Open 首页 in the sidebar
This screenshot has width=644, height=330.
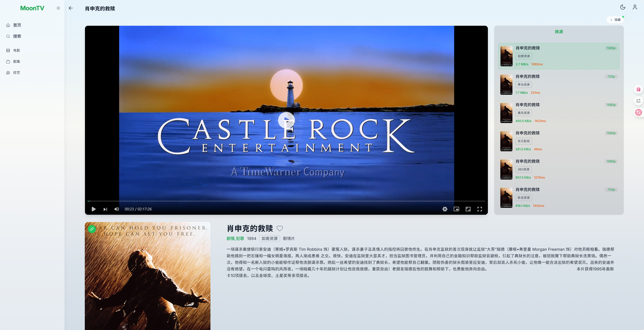[x=32, y=25]
